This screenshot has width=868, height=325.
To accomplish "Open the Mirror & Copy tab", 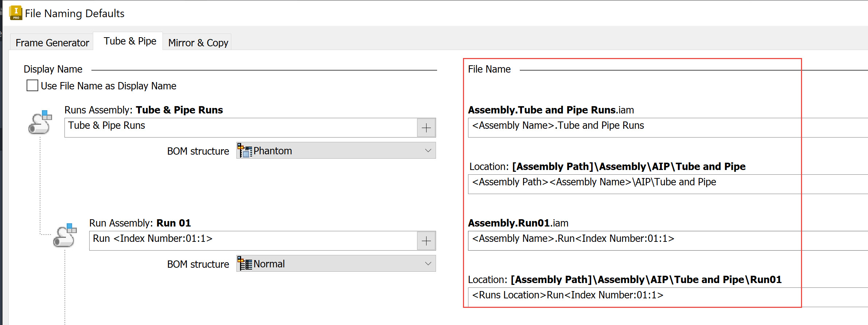I will (197, 42).
